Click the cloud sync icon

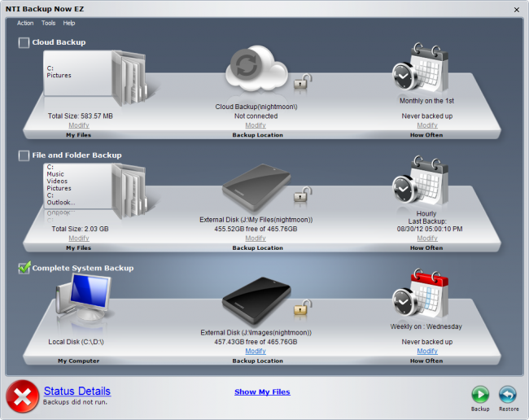click(x=256, y=68)
